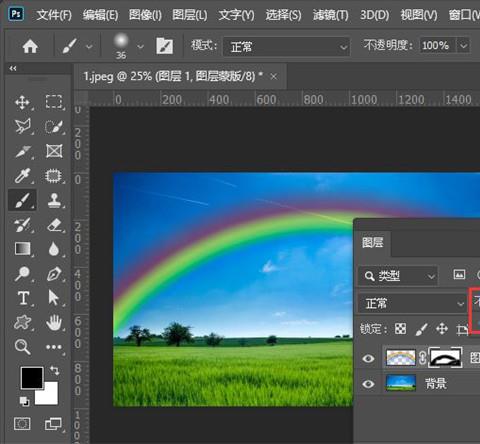The image size is (480, 444).
Task: Collapse the toolbox with double arrows
Action: coord(13,69)
